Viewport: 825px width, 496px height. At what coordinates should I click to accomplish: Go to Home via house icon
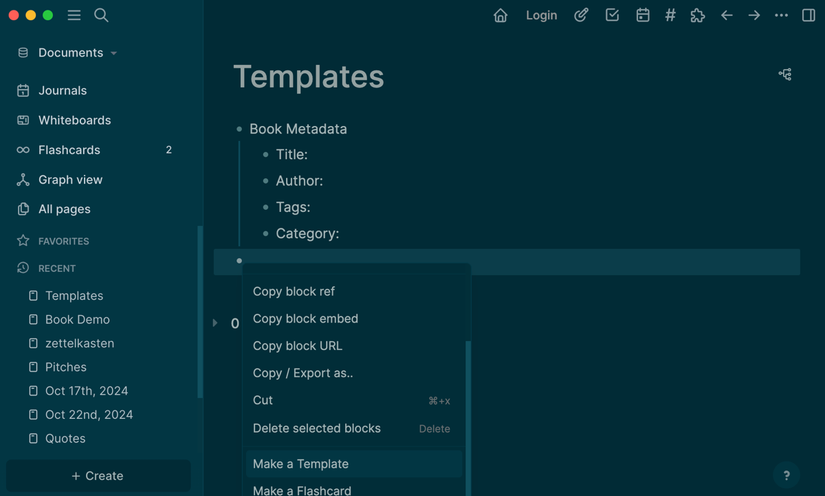pyautogui.click(x=500, y=16)
